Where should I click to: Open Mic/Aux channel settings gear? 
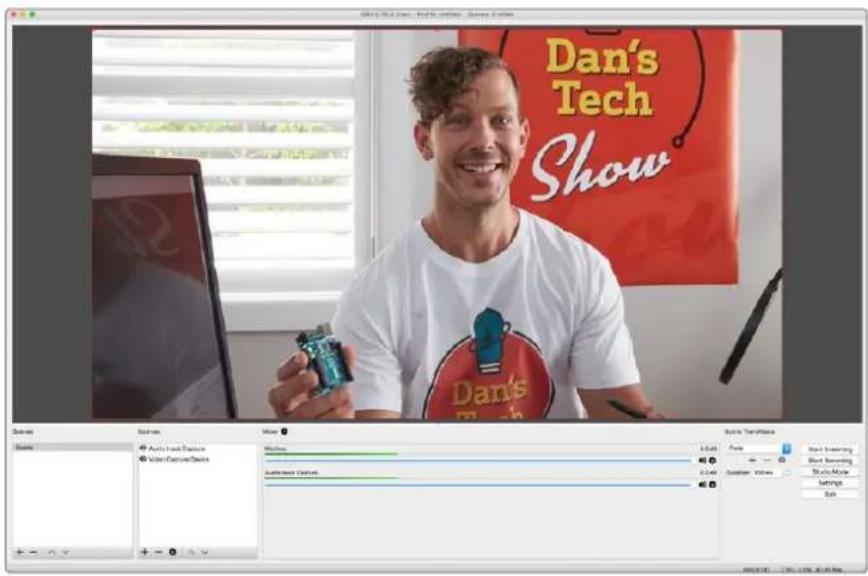coord(712,460)
